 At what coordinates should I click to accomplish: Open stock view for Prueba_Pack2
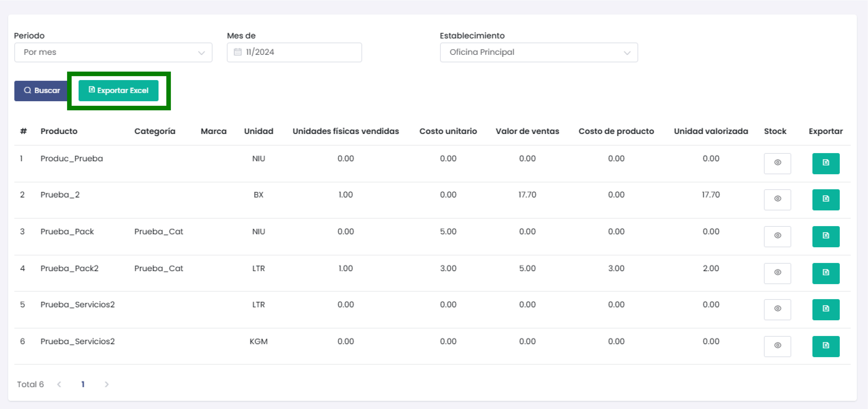point(777,273)
